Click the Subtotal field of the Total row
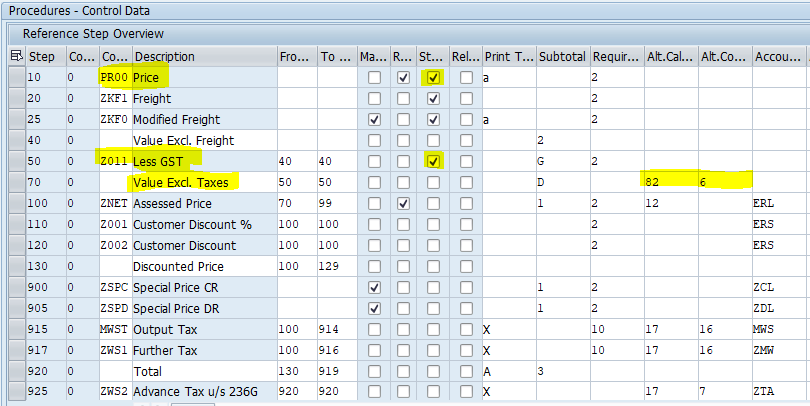The image size is (810, 406). point(562,371)
